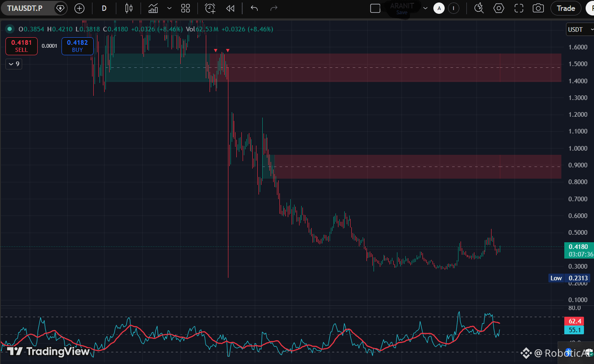Viewport: 594px width, 364px height.
Task: Open the indicator templates grid icon
Action: point(185,8)
